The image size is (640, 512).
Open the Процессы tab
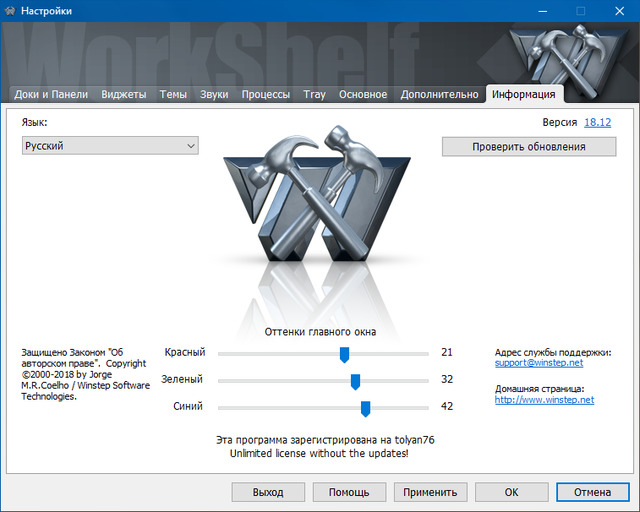(x=266, y=95)
